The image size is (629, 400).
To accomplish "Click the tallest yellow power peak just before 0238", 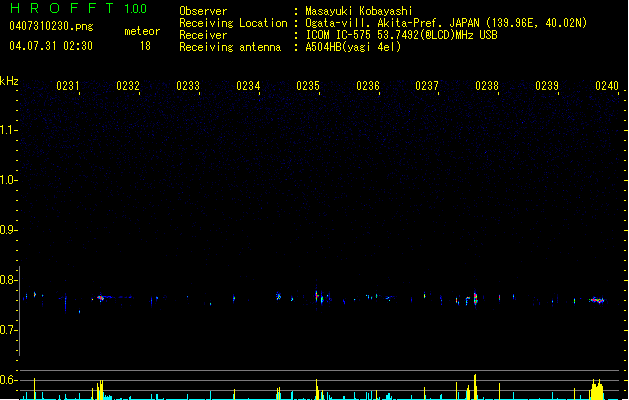I will (x=475, y=387).
